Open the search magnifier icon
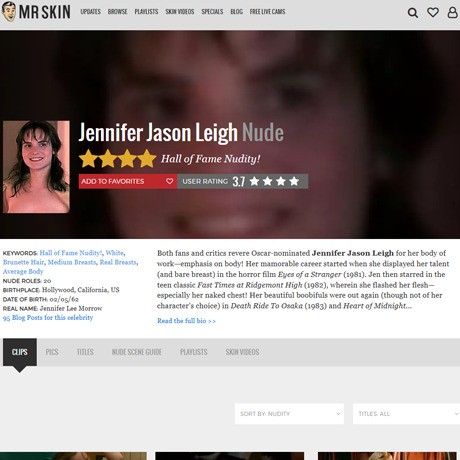The height and width of the screenshot is (460, 460). coord(413,13)
